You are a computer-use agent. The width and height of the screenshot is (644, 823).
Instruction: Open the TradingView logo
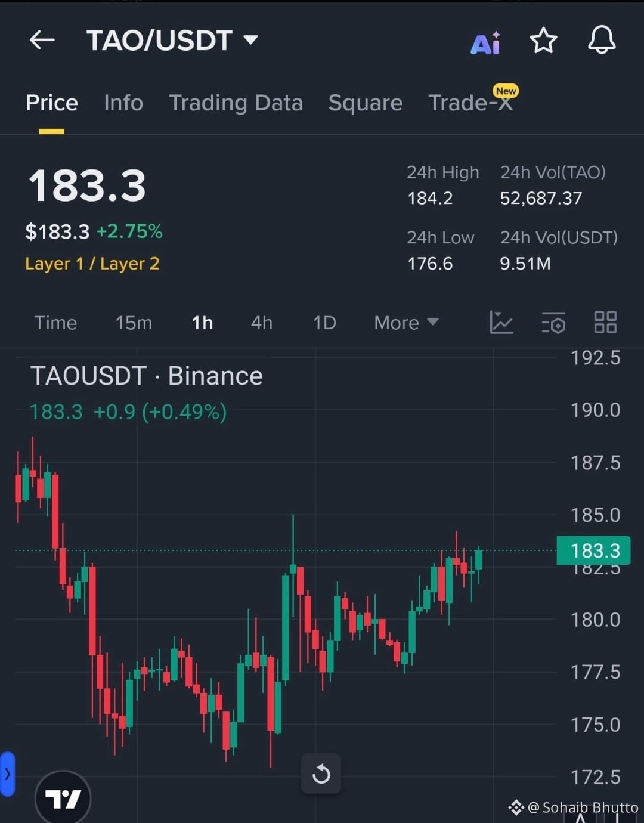tap(63, 799)
